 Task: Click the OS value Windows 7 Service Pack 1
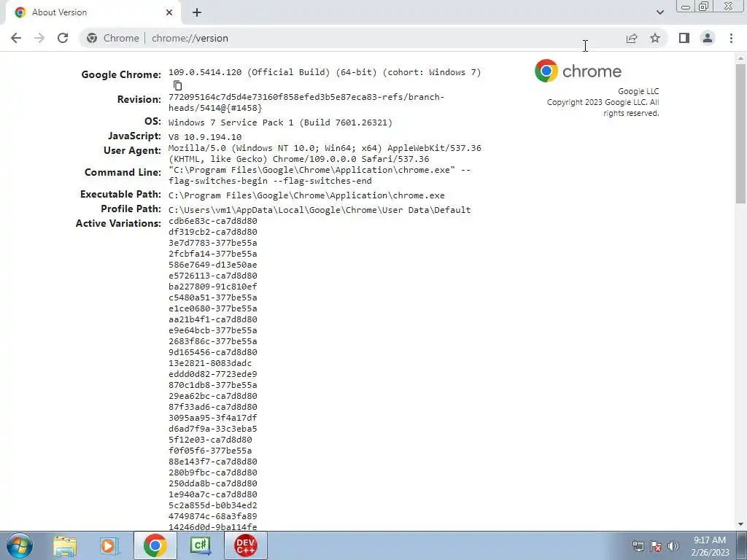280,122
